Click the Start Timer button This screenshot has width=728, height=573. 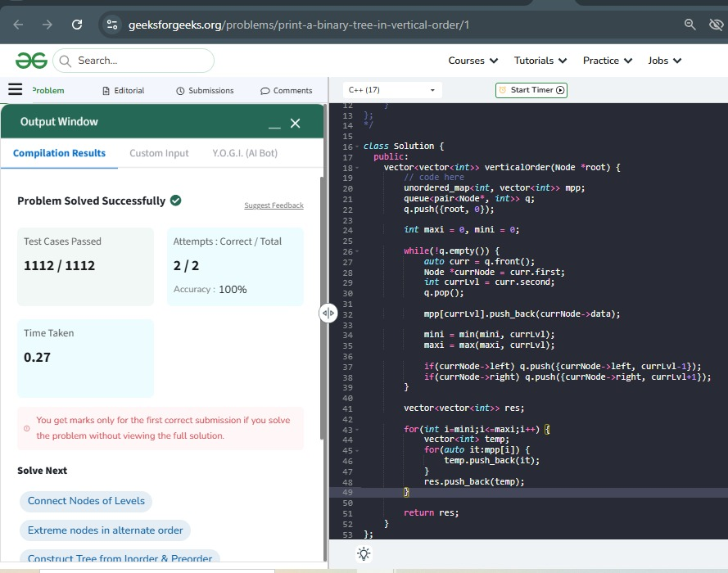coord(531,90)
